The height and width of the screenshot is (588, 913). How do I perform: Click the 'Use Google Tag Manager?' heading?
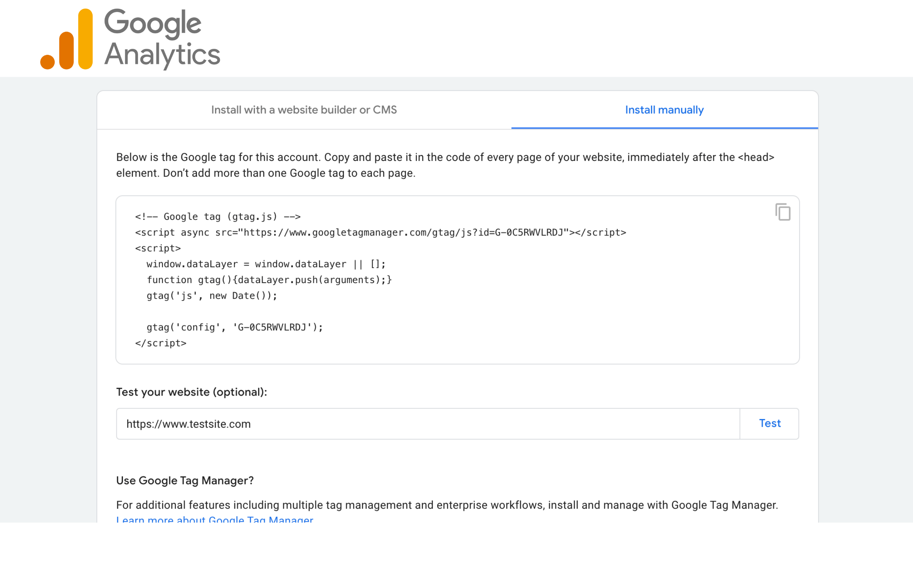pos(185,480)
